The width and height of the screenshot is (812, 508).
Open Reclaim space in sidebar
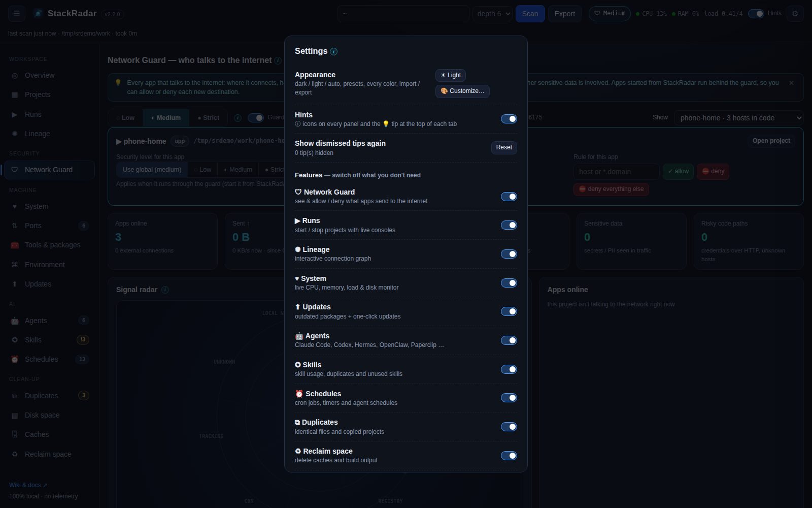point(48,454)
